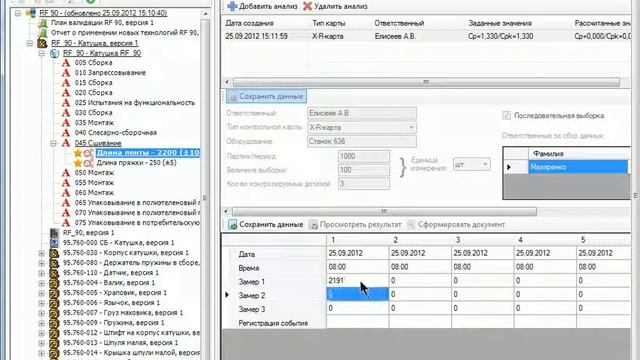640x360 pixels.
Task: Expand 95.760-080 Держатель пружины node
Action: (x=41, y=262)
